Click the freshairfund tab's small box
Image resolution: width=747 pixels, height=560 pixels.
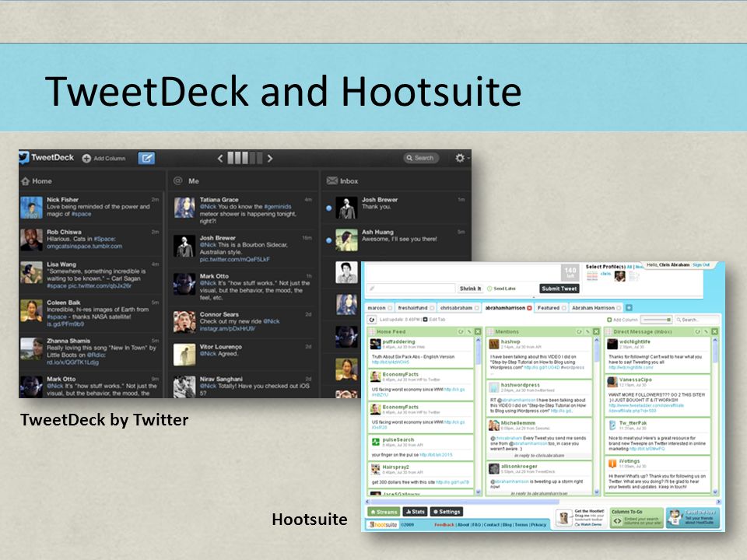432,308
